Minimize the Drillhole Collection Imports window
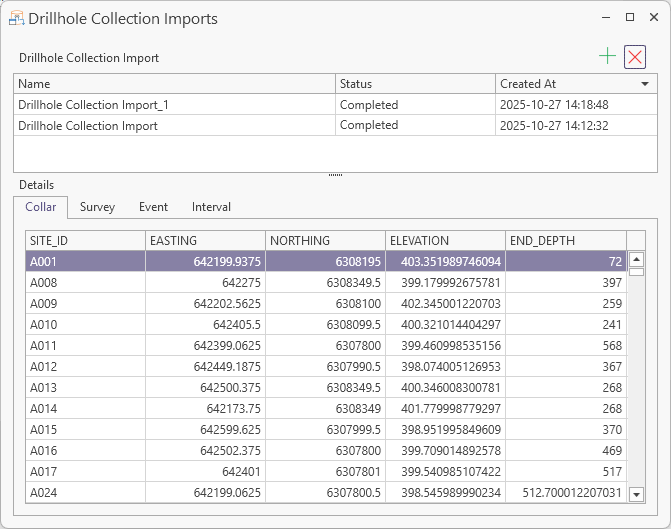This screenshot has height=529, width=671. pyautogui.click(x=604, y=17)
